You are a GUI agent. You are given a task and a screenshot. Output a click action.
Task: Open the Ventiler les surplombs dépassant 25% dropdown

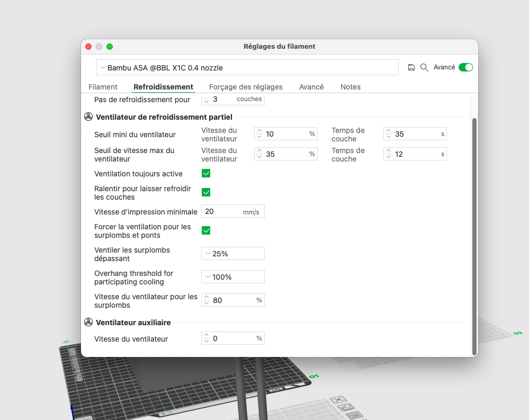[x=233, y=254]
